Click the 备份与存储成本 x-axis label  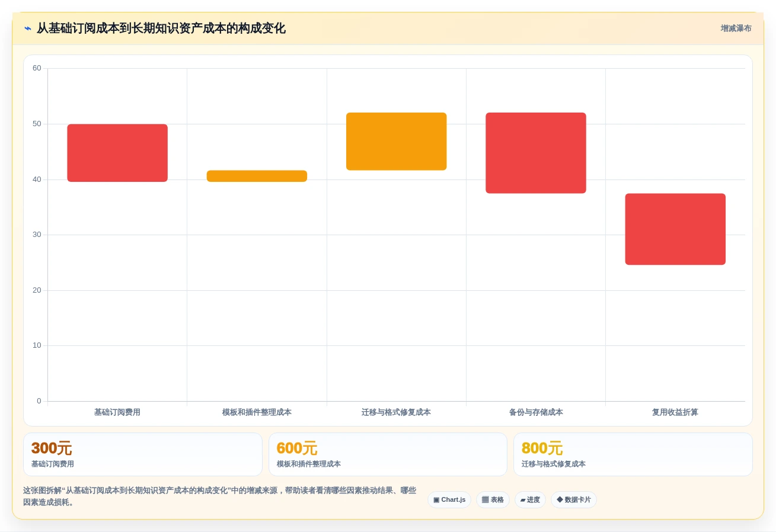click(x=536, y=412)
